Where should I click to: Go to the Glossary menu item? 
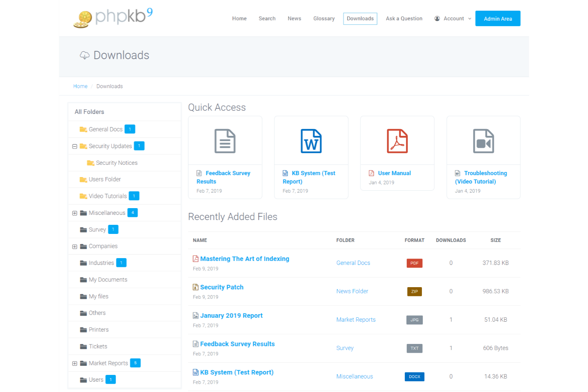(324, 19)
